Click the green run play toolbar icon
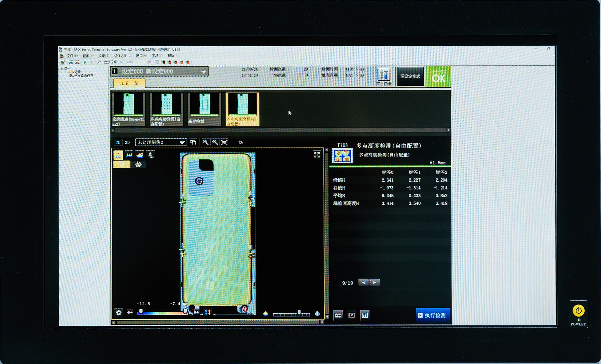The height and width of the screenshot is (364, 601). tap(85, 62)
